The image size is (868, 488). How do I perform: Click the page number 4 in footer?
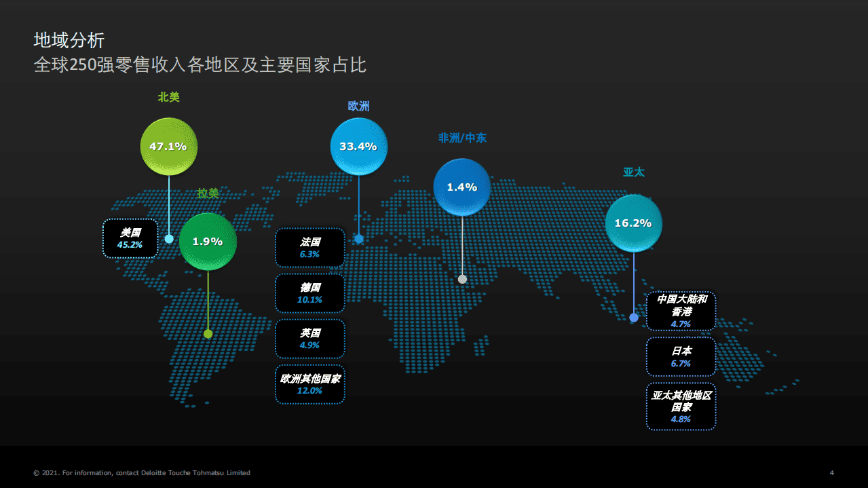(831, 472)
